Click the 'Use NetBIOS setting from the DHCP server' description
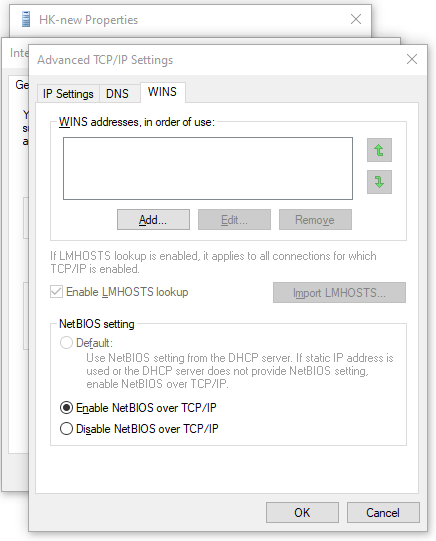 (x=240, y=371)
